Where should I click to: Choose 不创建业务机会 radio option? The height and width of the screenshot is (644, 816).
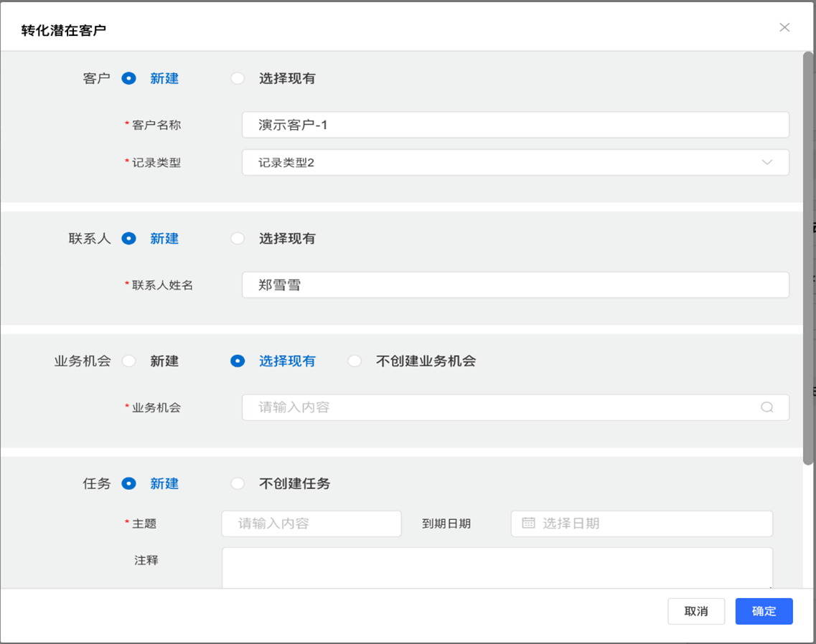coord(355,361)
